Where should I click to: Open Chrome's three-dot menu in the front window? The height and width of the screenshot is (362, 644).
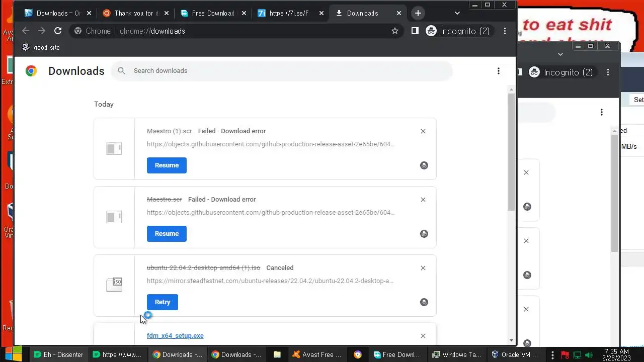click(x=505, y=31)
